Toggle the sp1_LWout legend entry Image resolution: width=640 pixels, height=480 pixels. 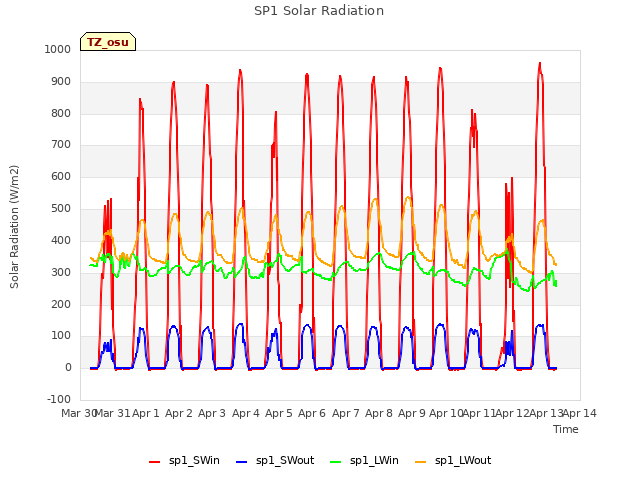pyautogui.click(x=453, y=461)
